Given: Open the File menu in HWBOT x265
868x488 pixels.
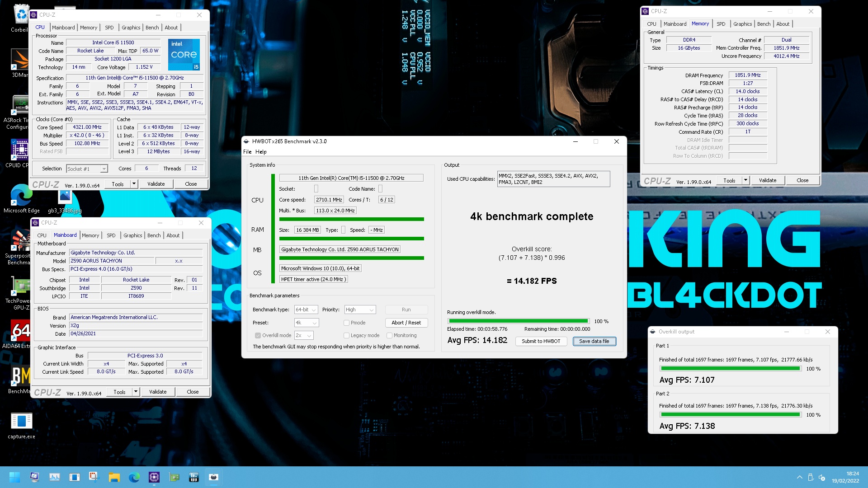Looking at the screenshot, I should pyautogui.click(x=247, y=152).
